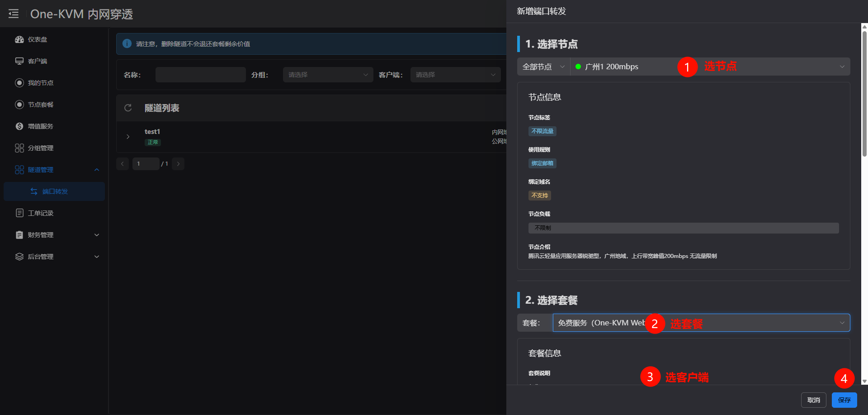The height and width of the screenshot is (415, 868).
Task: Open the 广州1 200mbps node selector
Action: [x=710, y=67]
